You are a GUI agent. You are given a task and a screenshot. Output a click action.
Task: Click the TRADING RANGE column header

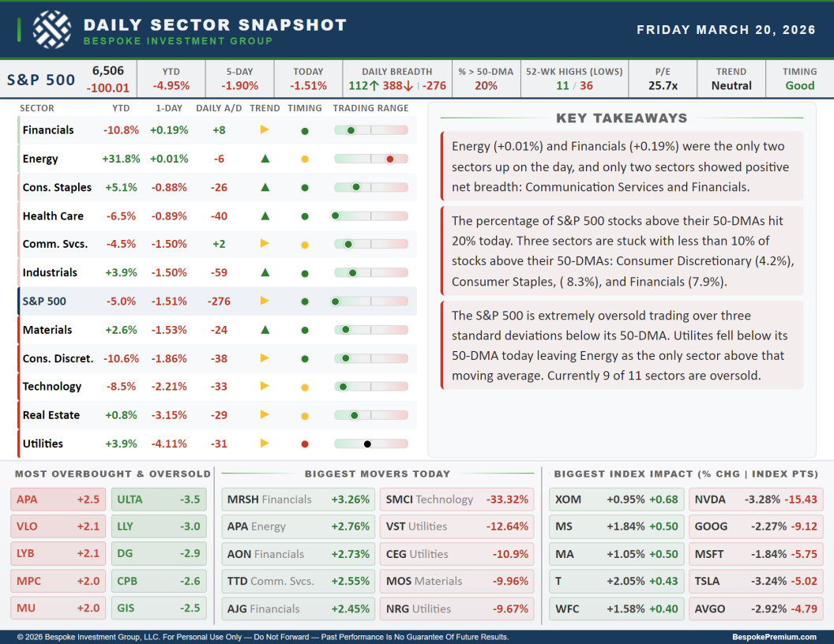pyautogui.click(x=371, y=108)
